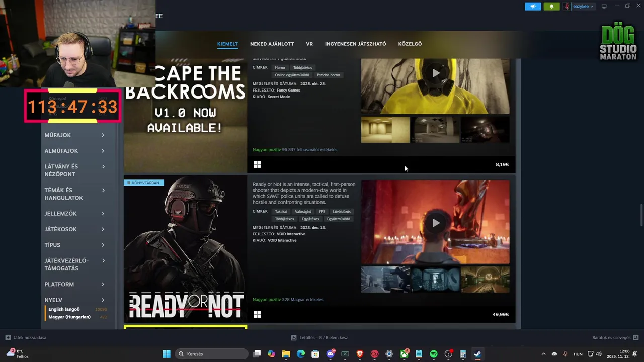Enter Big Picture mode via monitor icon
The image size is (644, 362).
(604, 6)
